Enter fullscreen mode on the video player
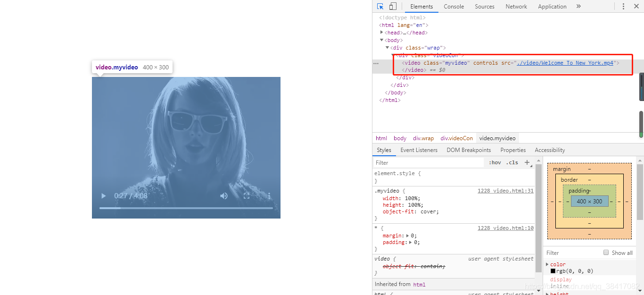This screenshot has width=644, height=295. click(247, 196)
